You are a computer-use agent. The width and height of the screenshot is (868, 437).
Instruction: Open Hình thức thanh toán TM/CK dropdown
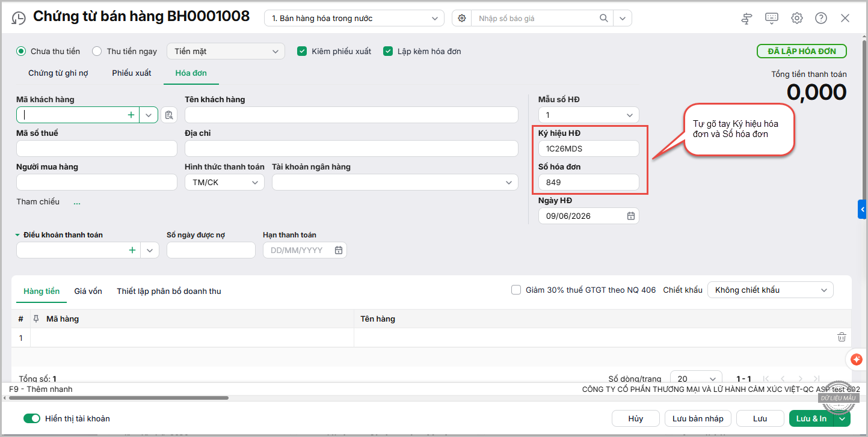tap(224, 182)
